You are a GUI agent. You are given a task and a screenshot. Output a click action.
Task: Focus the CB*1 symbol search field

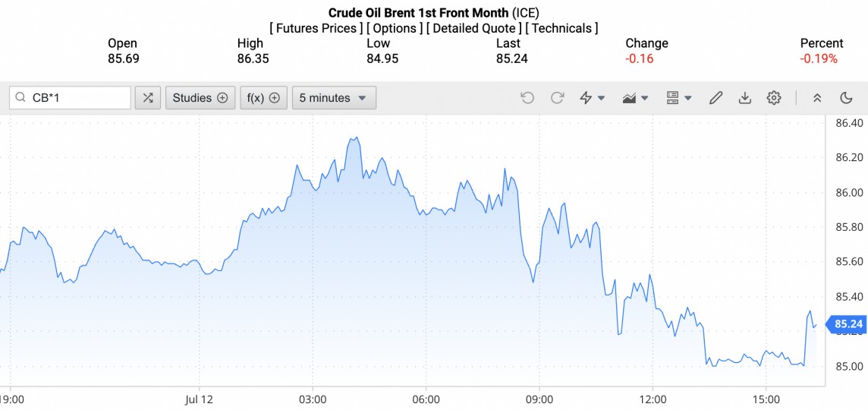coord(76,98)
